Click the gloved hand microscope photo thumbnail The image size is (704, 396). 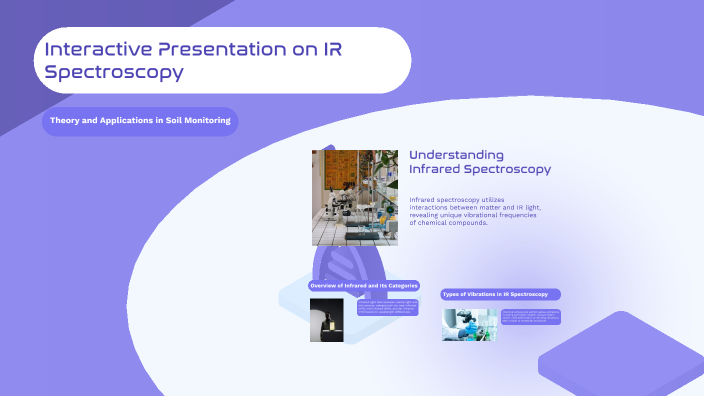[x=469, y=325]
